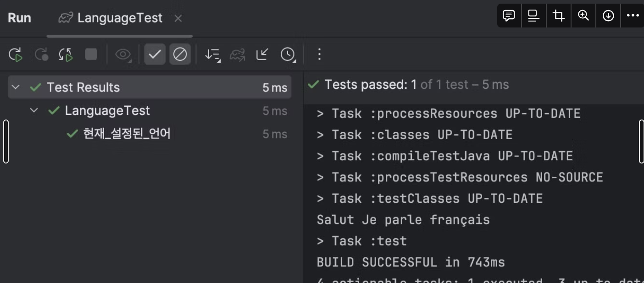
Task: Close the LanguageTest tab
Action: [x=178, y=18]
